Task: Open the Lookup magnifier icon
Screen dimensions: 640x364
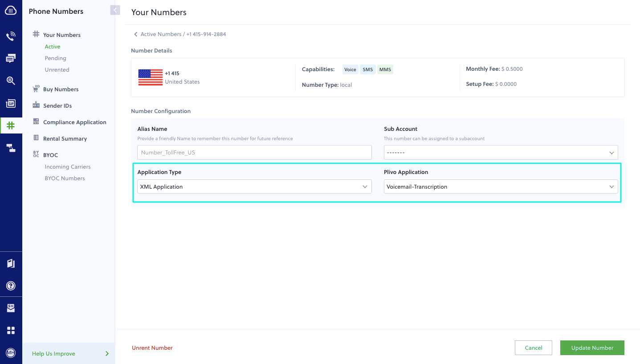Action: pyautogui.click(x=11, y=81)
